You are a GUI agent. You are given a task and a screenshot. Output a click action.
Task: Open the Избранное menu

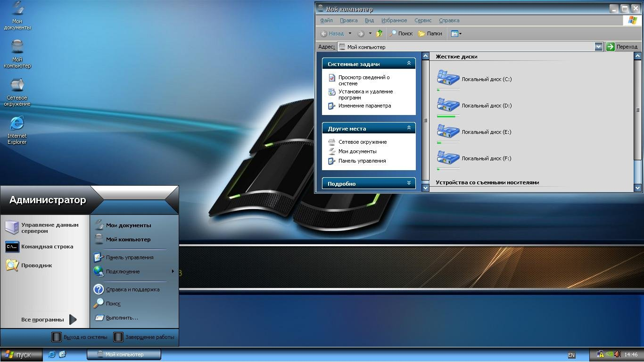pyautogui.click(x=394, y=20)
